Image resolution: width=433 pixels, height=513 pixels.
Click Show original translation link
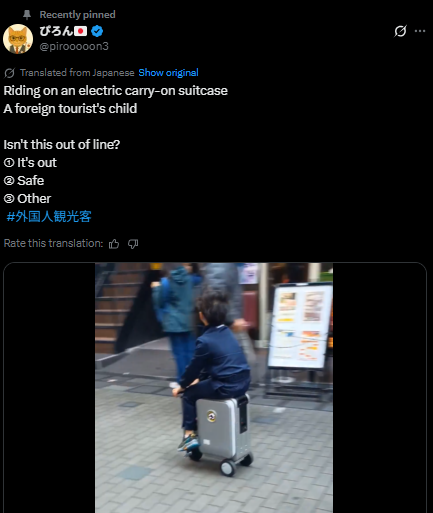click(x=168, y=72)
